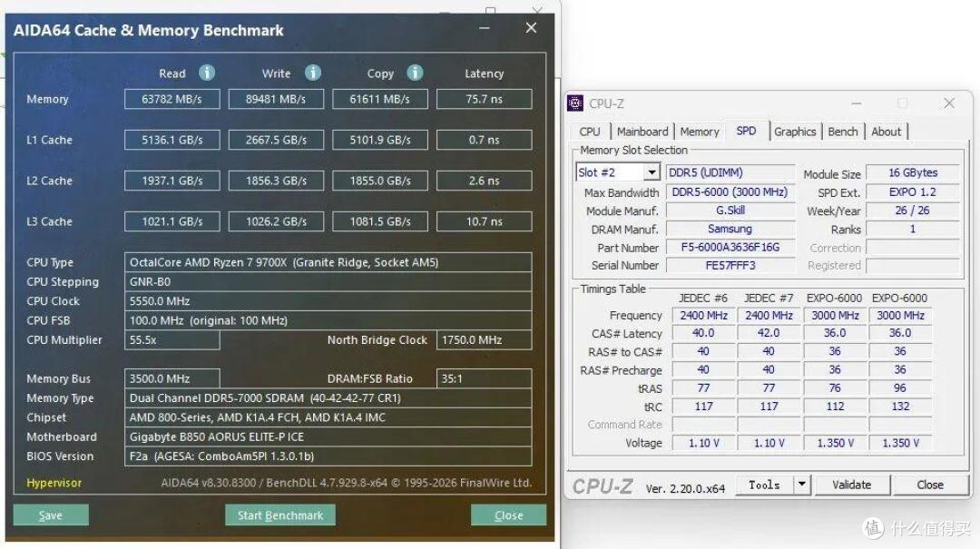
Task: Switch to the Mainboard tab in CPU-Z
Action: pos(642,132)
